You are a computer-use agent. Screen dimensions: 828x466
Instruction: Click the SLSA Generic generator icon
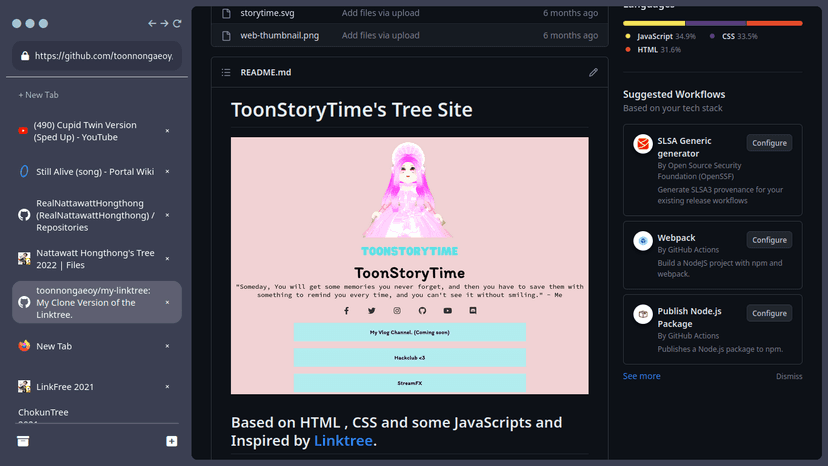pyautogui.click(x=643, y=144)
